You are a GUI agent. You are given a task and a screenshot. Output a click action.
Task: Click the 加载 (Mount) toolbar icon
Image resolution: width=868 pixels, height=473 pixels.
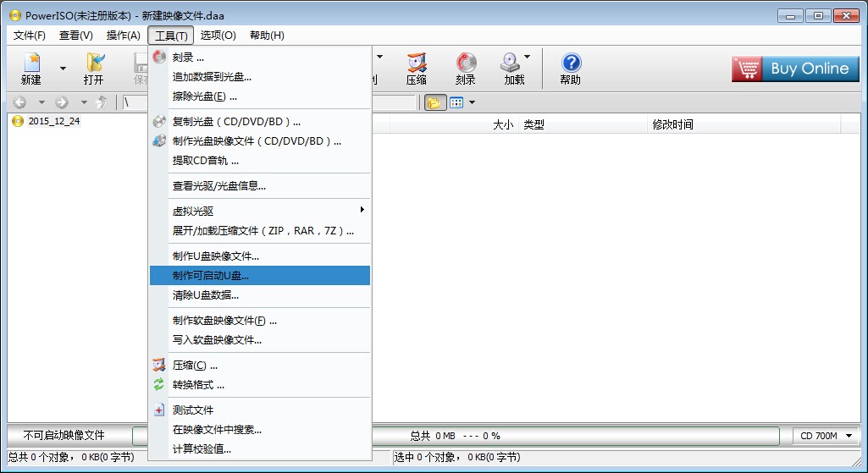[512, 69]
